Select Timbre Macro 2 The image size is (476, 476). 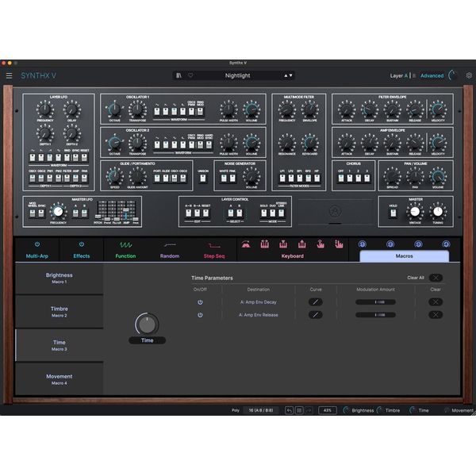[59, 312]
